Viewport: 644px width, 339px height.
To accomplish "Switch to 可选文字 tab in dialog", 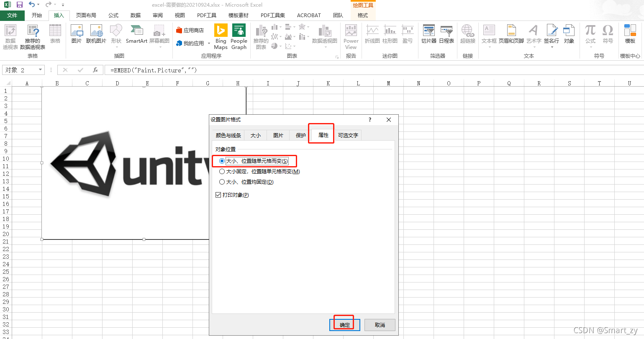I will pyautogui.click(x=348, y=136).
